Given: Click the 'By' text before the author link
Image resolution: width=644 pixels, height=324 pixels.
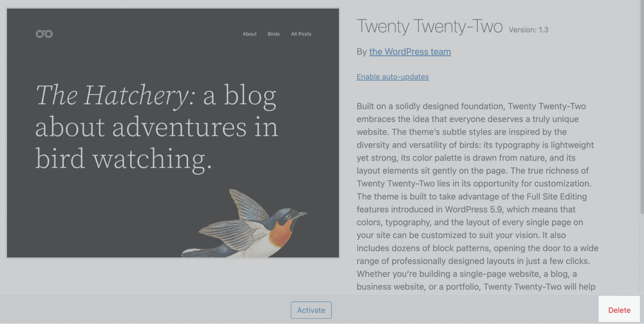Looking at the screenshot, I should point(361,52).
